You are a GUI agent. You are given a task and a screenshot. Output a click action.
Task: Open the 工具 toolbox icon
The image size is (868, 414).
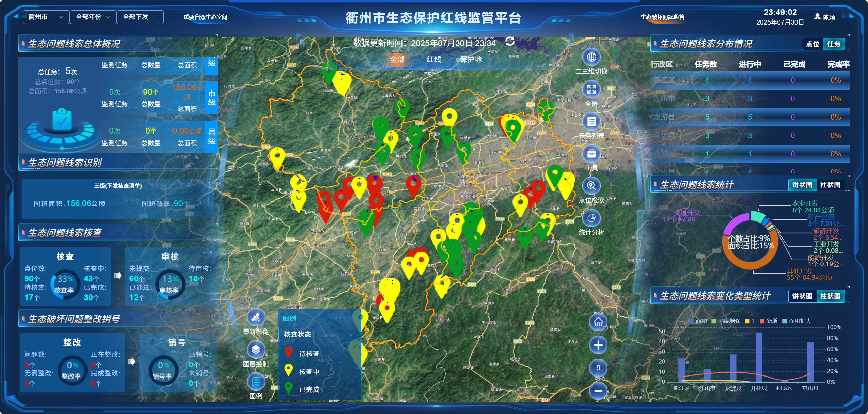pos(591,154)
